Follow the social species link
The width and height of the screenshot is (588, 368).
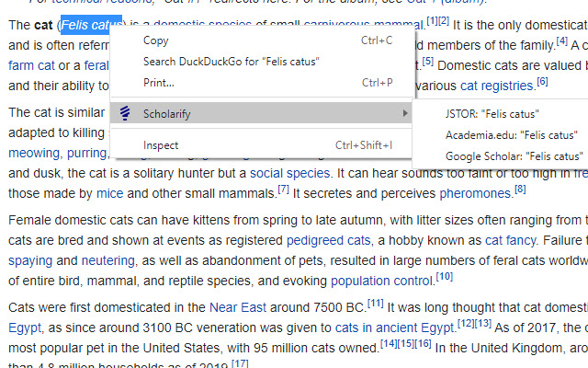290,173
